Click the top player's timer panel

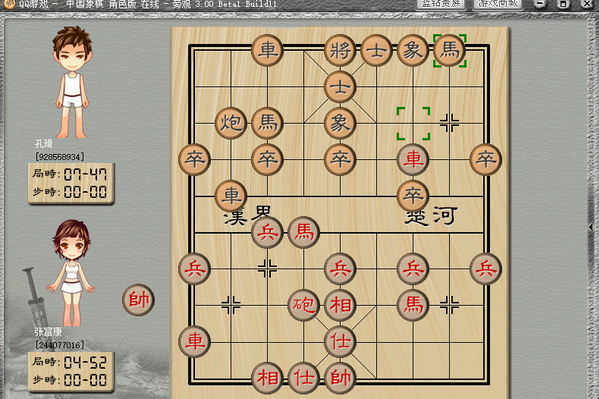pyautogui.click(x=71, y=183)
